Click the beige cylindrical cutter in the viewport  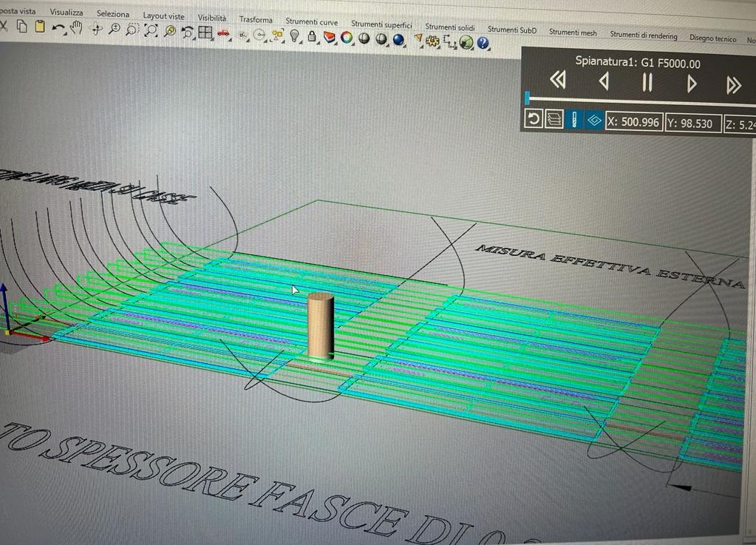click(x=321, y=326)
